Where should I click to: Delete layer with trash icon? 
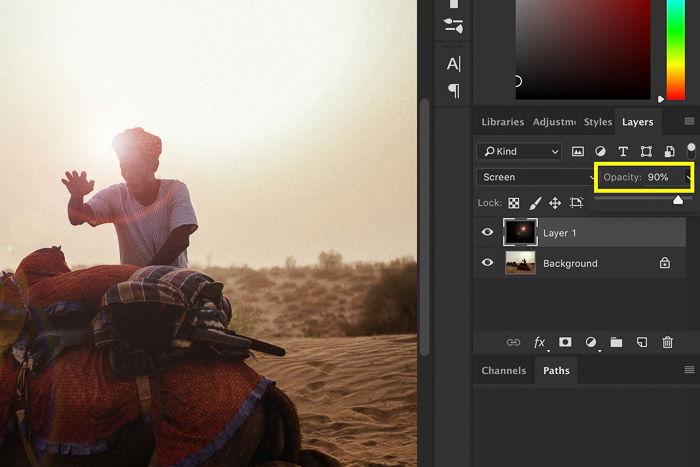coord(667,342)
